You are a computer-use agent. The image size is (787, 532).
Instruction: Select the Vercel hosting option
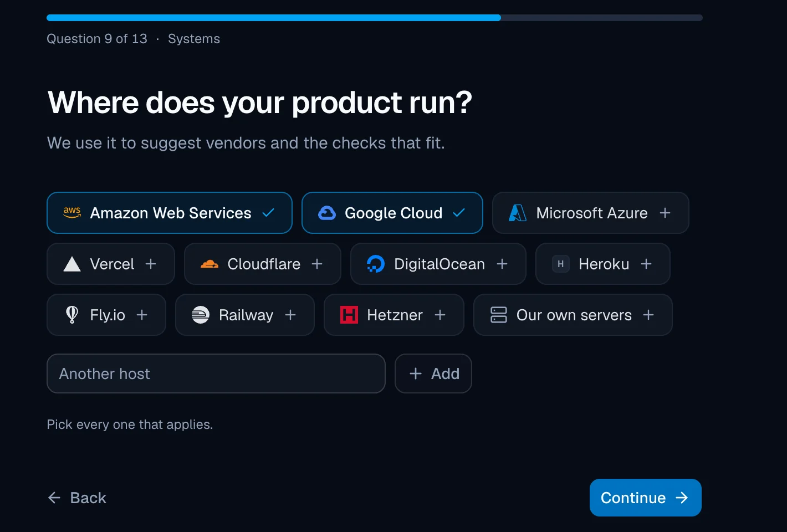111,264
